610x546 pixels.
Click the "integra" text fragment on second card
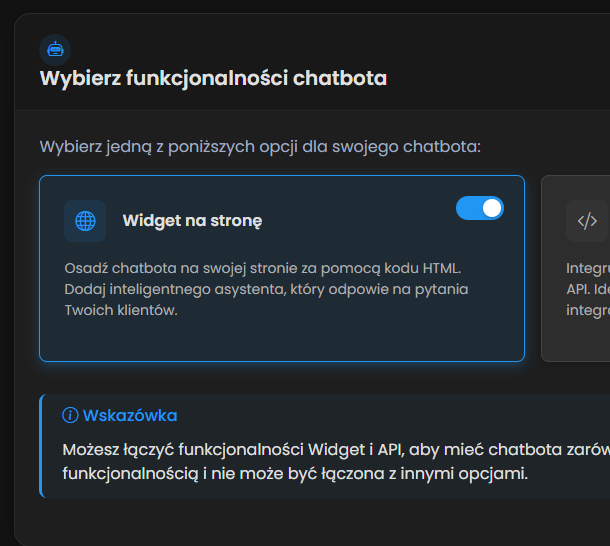pos(588,310)
